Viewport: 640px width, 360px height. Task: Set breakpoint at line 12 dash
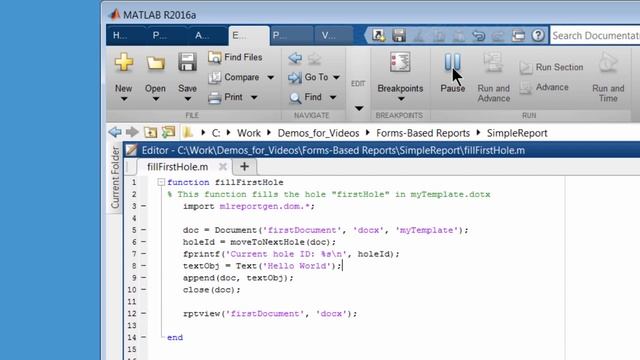pos(144,313)
